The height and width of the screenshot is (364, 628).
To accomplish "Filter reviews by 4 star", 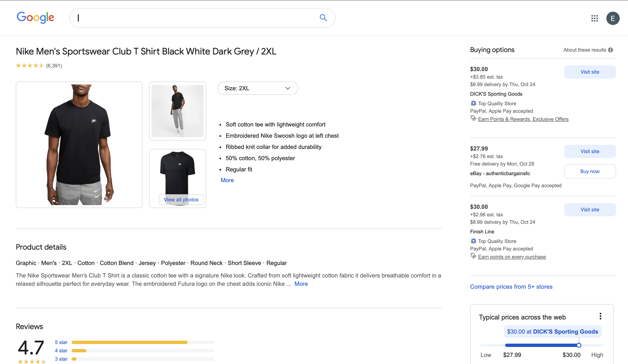I will [61, 350].
